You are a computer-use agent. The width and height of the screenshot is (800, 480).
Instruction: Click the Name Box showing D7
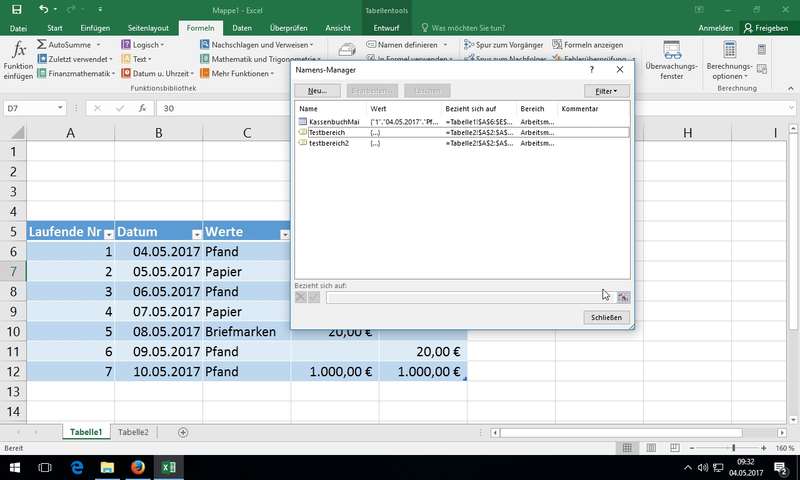click(x=30, y=108)
